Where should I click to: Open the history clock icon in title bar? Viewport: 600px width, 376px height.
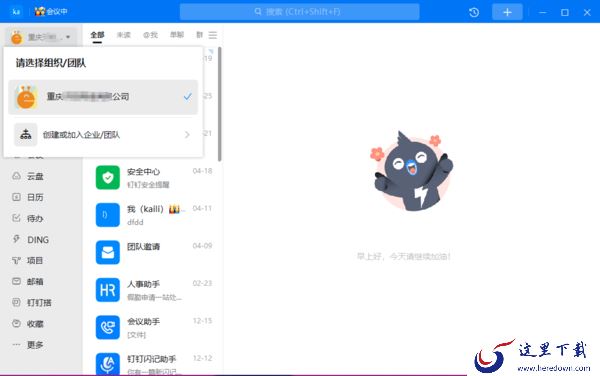tap(474, 12)
